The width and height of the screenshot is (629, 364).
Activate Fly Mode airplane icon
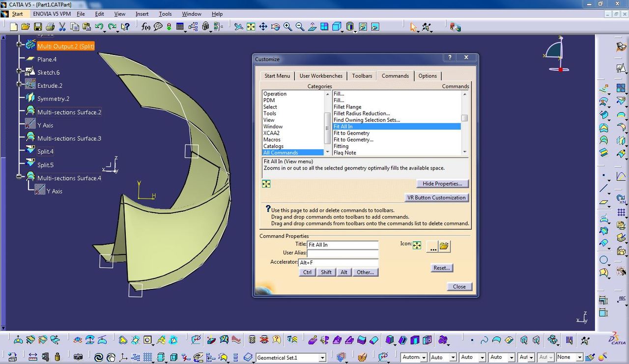(239, 27)
